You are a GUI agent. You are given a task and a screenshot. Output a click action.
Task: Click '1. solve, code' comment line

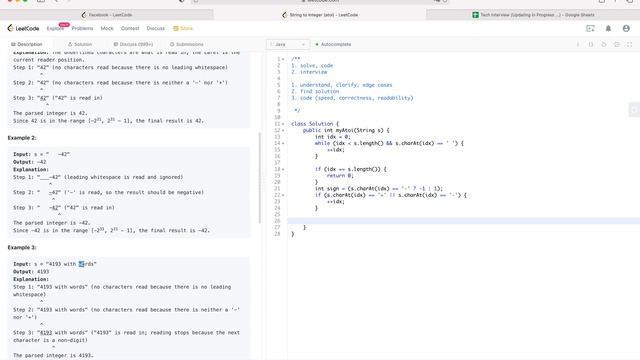[312, 66]
